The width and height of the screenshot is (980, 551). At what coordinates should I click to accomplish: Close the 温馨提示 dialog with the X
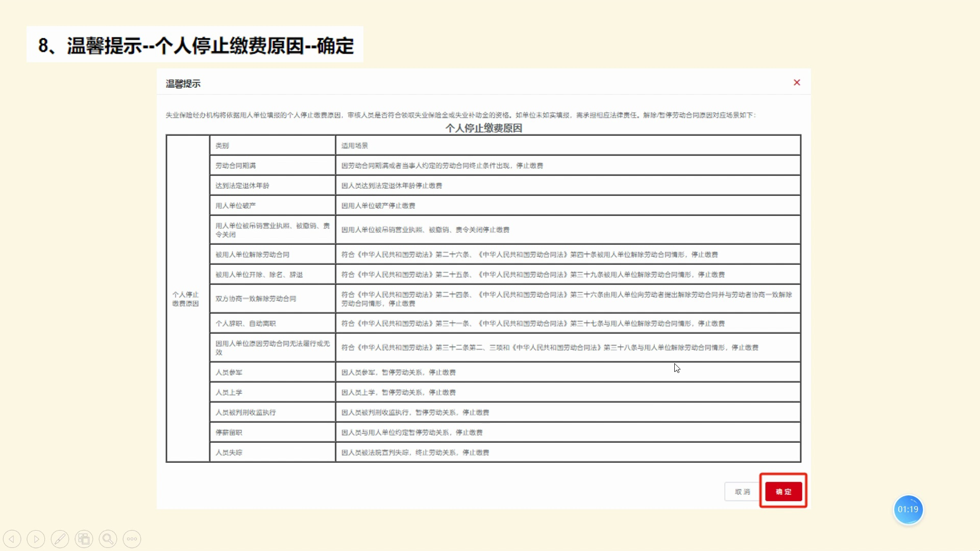click(x=797, y=83)
